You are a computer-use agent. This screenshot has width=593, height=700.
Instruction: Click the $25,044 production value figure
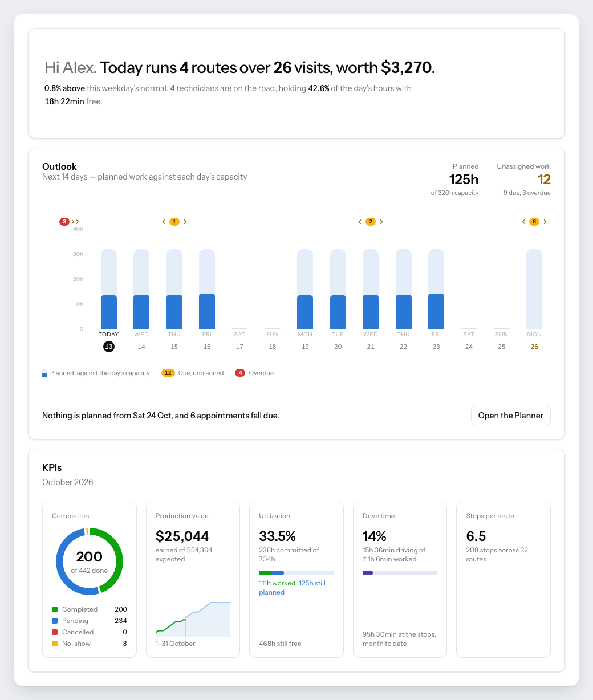[182, 536]
